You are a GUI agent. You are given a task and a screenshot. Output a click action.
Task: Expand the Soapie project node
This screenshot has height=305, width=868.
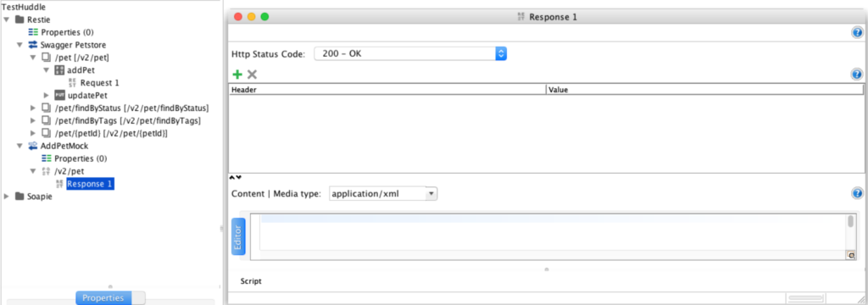pos(6,197)
